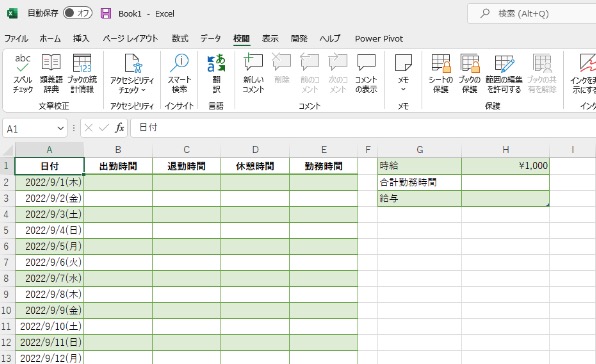Click the search box (検索)
Image resolution: width=596 pixels, height=364 pixels.
(x=532, y=14)
